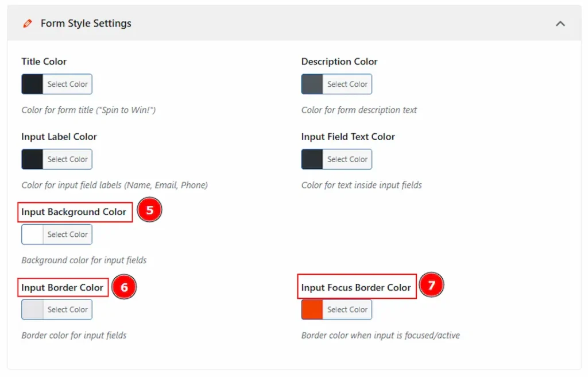Collapse the Form Style Settings panel

click(560, 24)
